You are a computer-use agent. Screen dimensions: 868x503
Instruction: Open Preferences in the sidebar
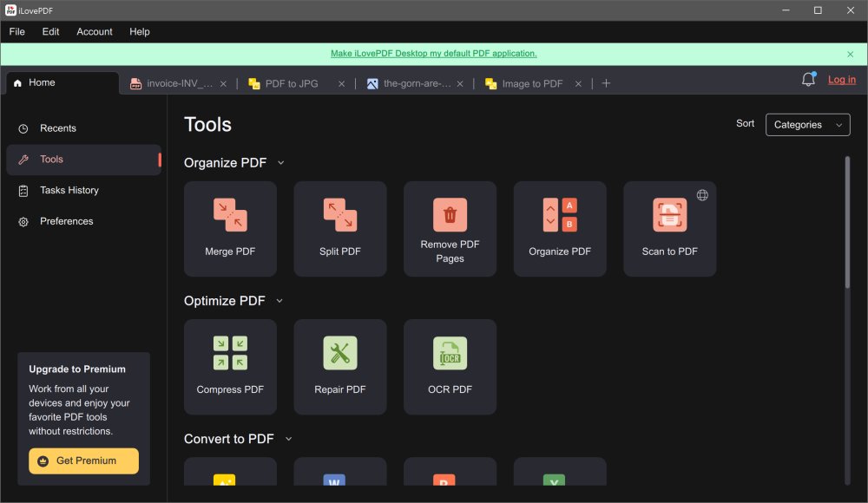coord(83,222)
